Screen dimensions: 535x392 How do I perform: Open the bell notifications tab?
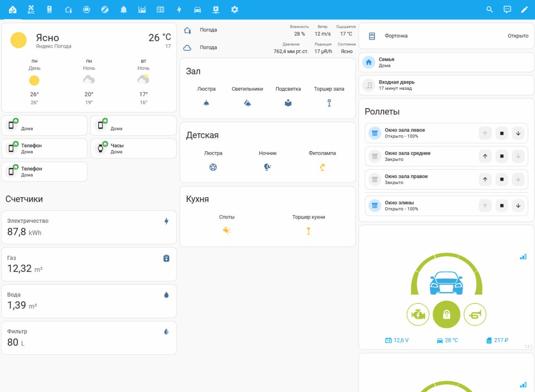(x=123, y=9)
